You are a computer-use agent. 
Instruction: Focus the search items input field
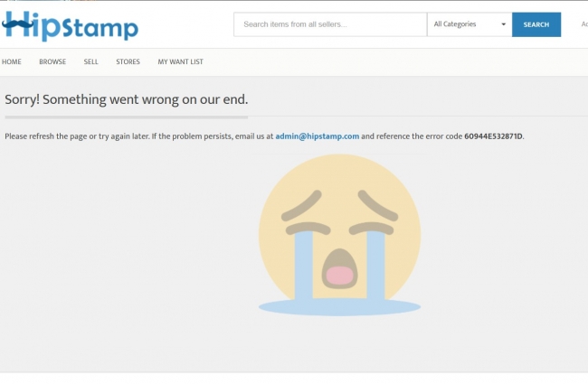(x=330, y=24)
